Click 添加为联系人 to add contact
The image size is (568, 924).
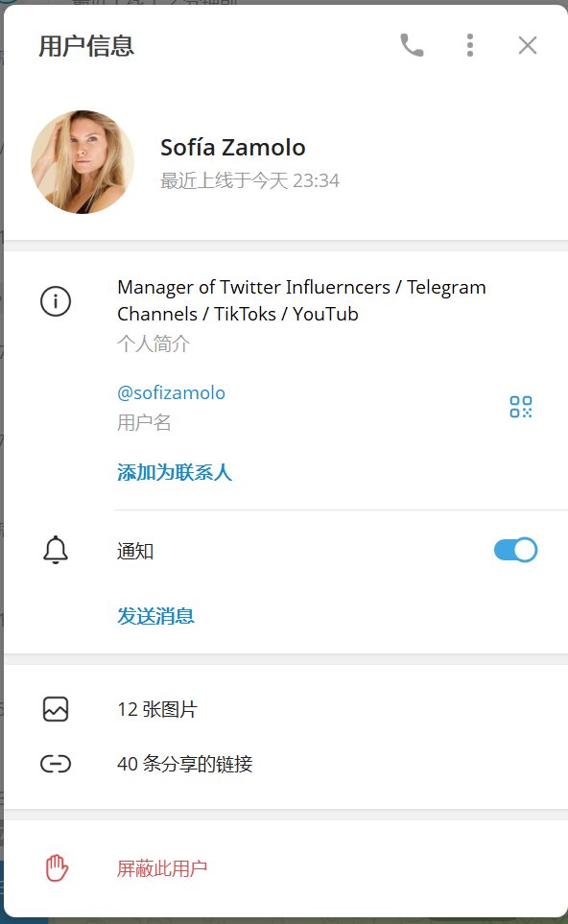coord(175,472)
